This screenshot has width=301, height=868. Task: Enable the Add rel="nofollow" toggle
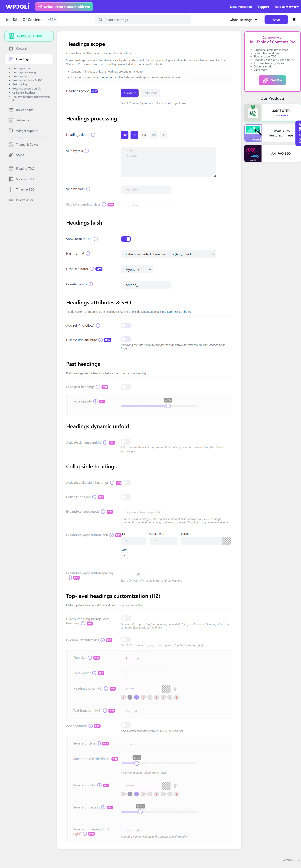(126, 325)
